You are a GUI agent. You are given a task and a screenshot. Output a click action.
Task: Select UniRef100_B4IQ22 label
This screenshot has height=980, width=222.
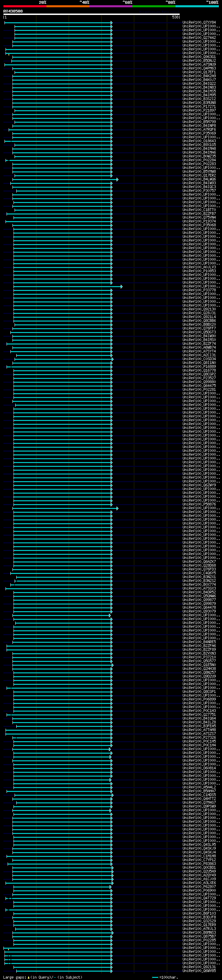click(199, 84)
